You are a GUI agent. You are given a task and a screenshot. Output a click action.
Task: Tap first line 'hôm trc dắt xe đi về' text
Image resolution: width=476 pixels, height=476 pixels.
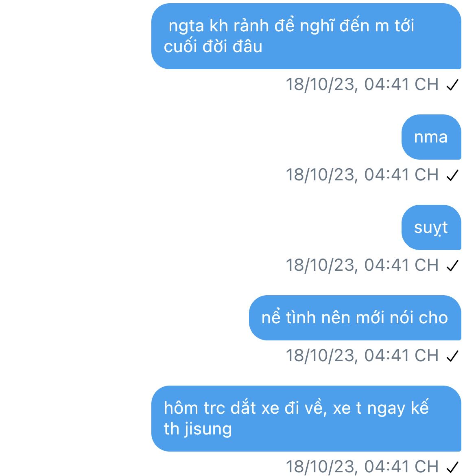click(245, 408)
